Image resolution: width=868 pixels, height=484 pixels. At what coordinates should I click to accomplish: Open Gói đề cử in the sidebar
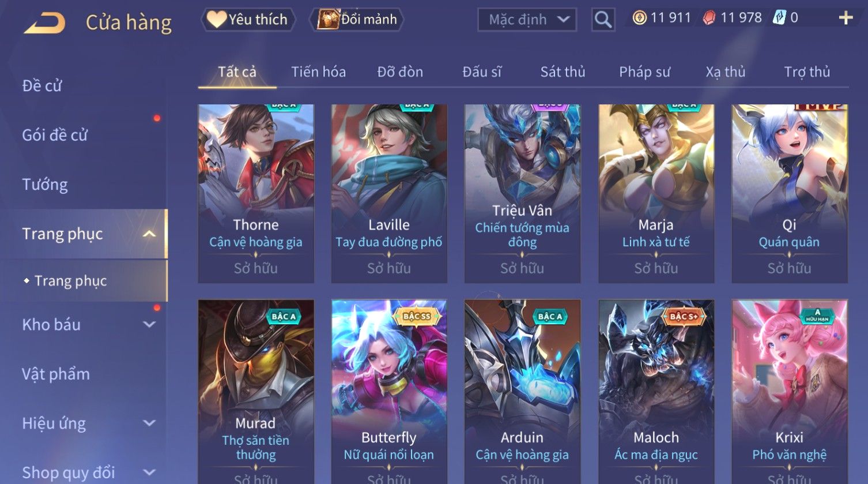pos(55,135)
